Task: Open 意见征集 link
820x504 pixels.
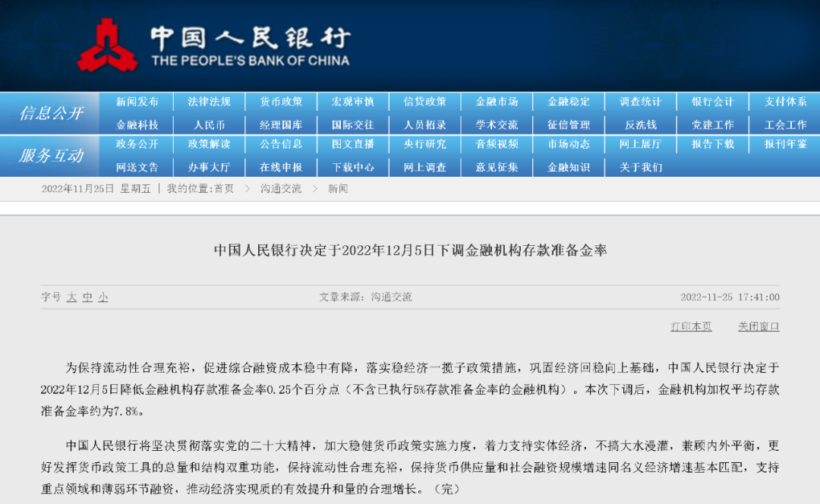Action: click(x=497, y=167)
